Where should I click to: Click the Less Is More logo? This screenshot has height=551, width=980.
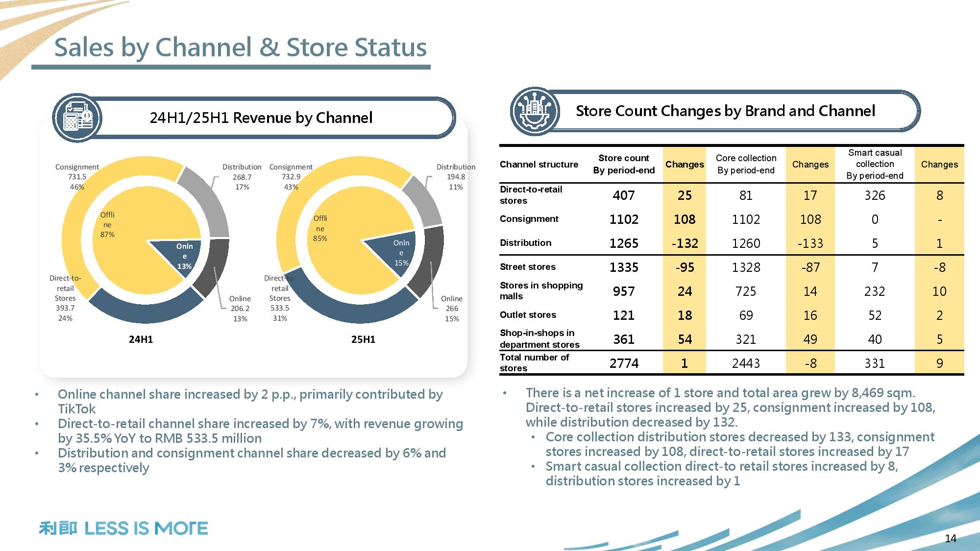pos(123,528)
